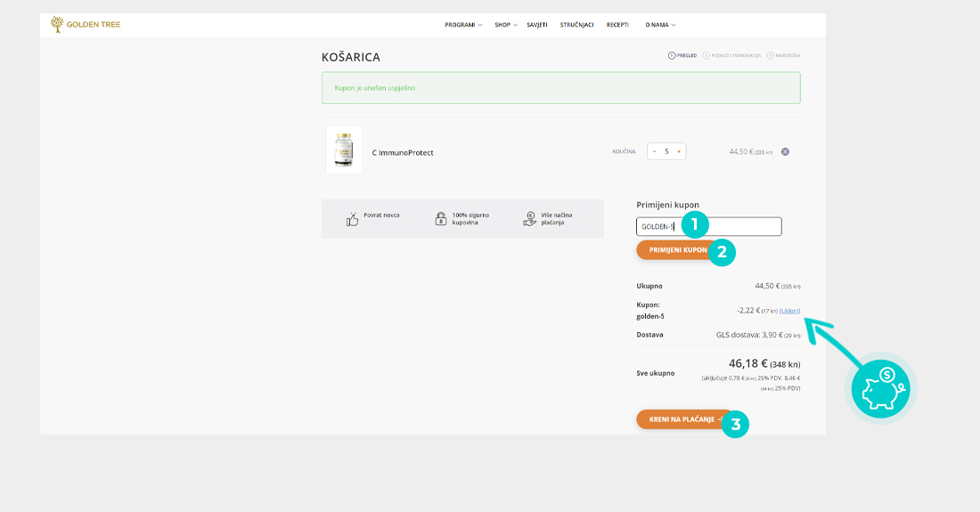This screenshot has width=980, height=512.
Task: Click the Više načina plaćanja coin icon
Action: click(x=530, y=219)
